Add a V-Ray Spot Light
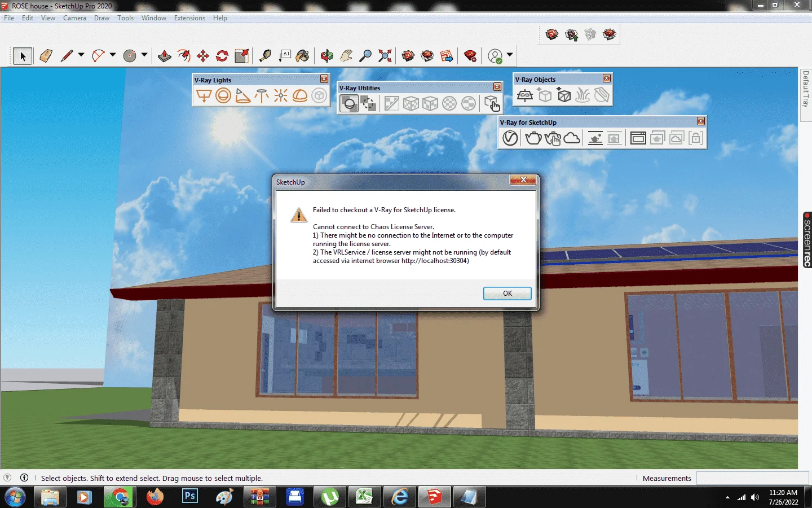 pos(242,95)
